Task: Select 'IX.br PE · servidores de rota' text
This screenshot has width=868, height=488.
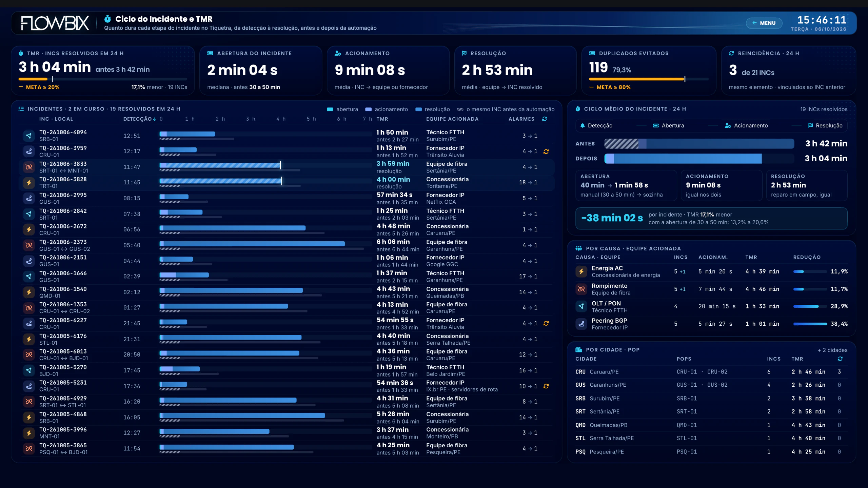Action: 462,390
